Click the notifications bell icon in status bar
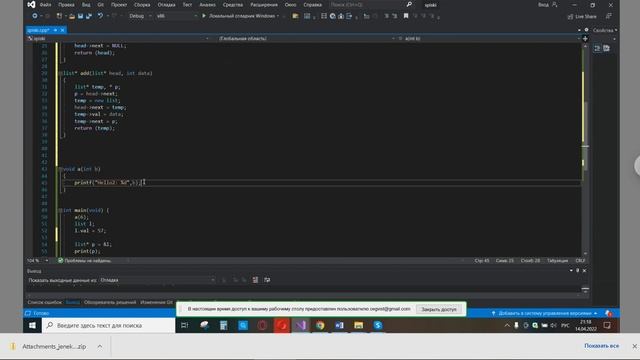Screen dimensions: 640x360 [x=609, y=313]
